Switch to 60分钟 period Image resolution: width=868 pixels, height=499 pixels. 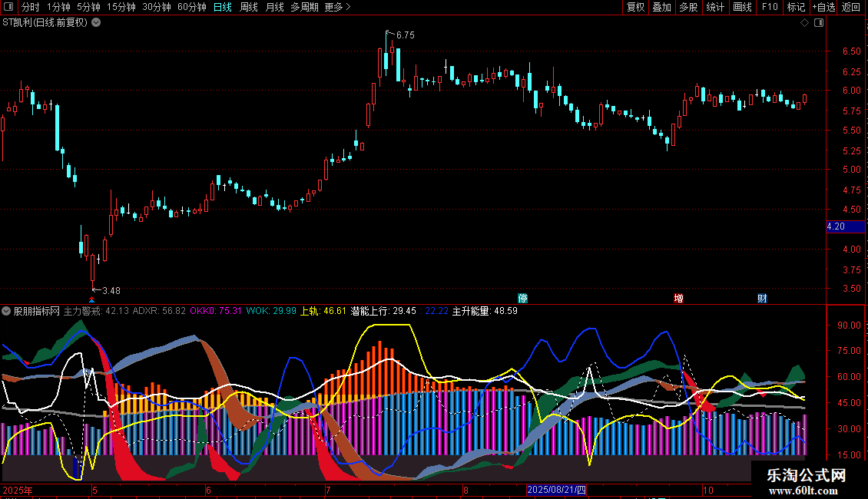(x=192, y=7)
